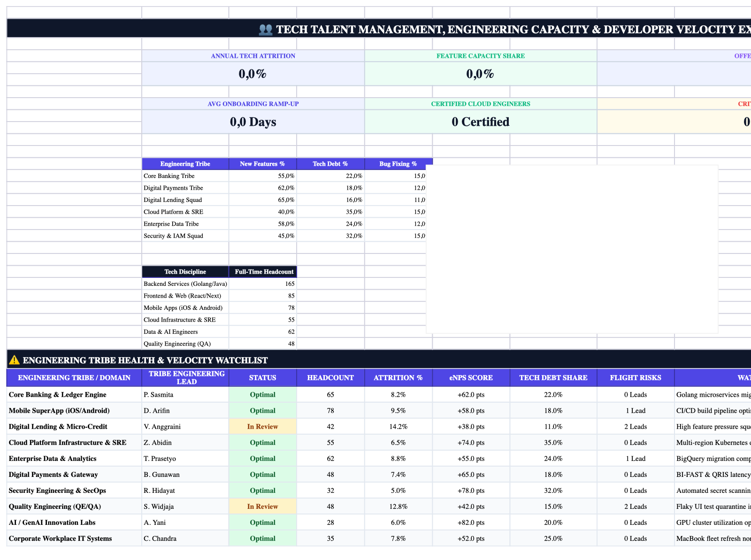This screenshot has width=751, height=560.
Task: Click the Bug Fixing % column header
Action: [398, 164]
